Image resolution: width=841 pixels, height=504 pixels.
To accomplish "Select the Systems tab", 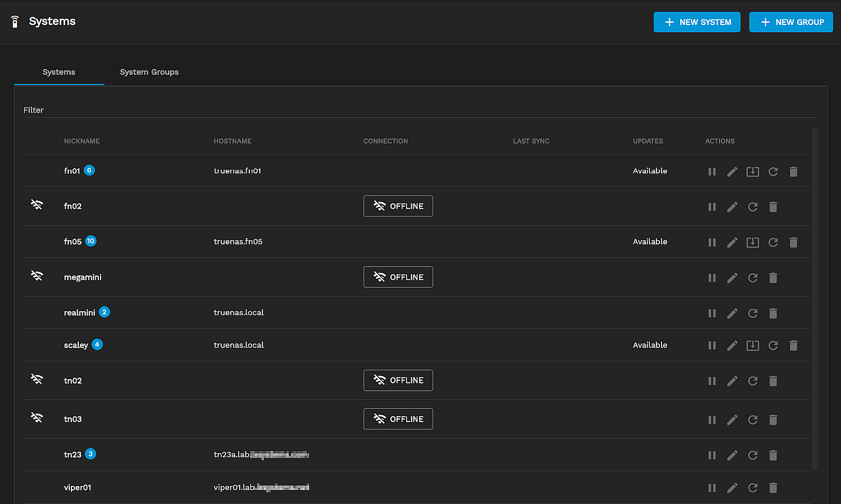I will coord(59,72).
